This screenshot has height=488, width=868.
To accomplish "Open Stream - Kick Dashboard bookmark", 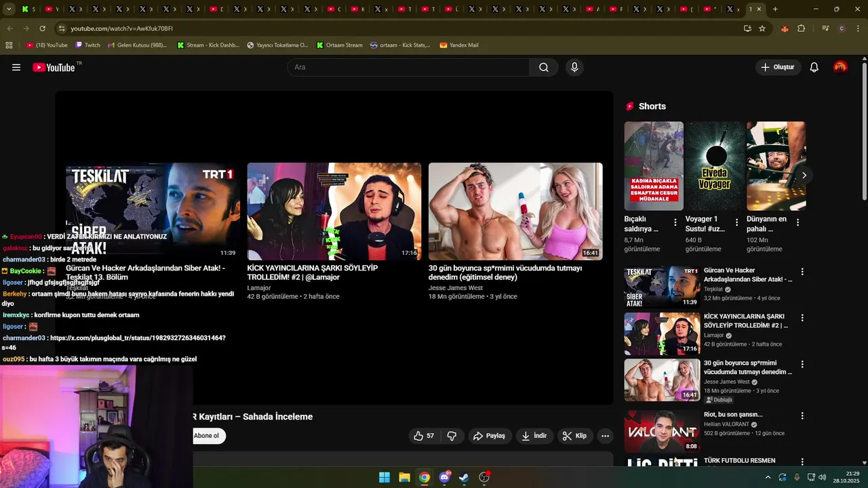I will [x=208, y=45].
